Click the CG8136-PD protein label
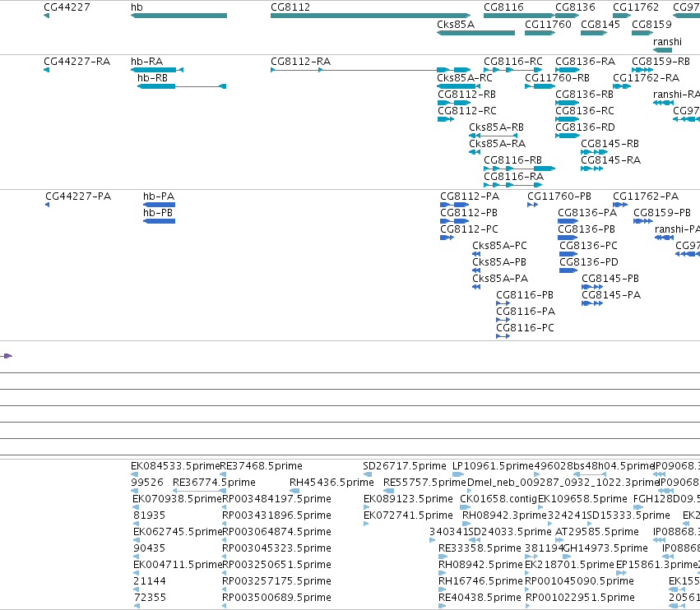 (x=589, y=262)
